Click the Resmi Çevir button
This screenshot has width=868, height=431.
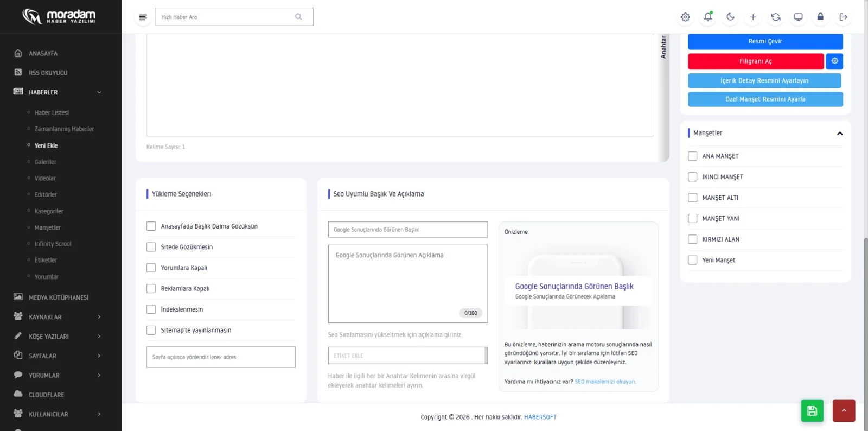pos(765,41)
